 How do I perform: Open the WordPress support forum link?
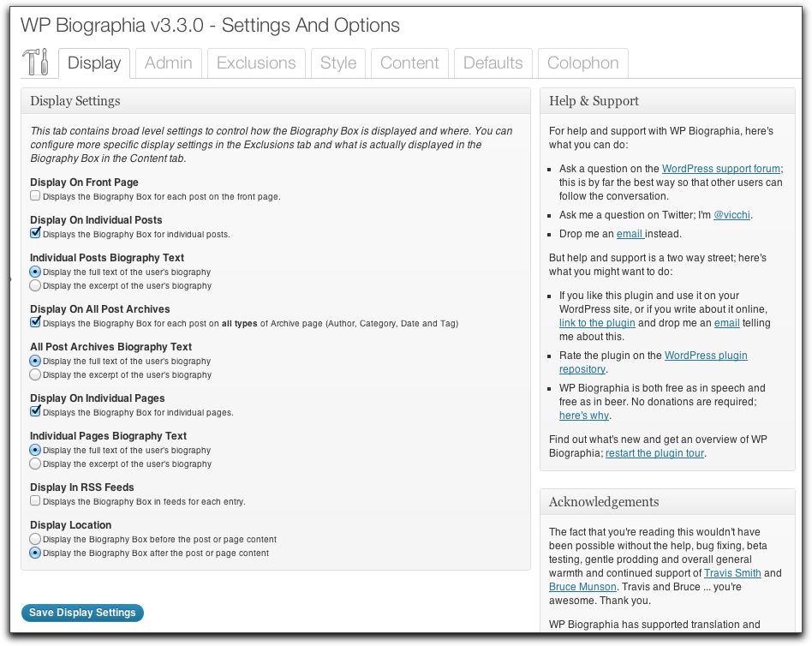(x=721, y=169)
